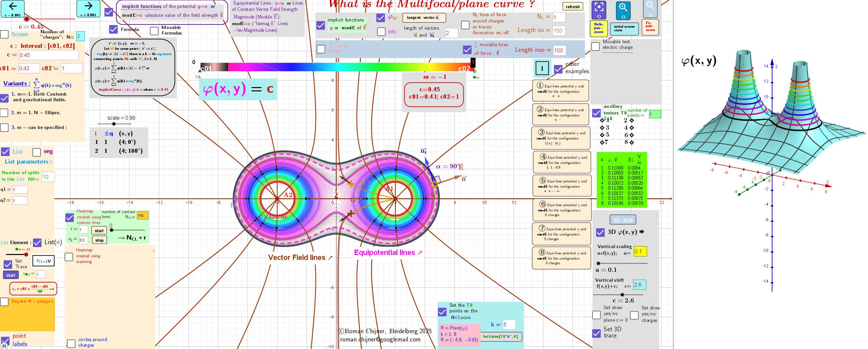Uncheck the Set 3D trace checkbox

[596, 333]
